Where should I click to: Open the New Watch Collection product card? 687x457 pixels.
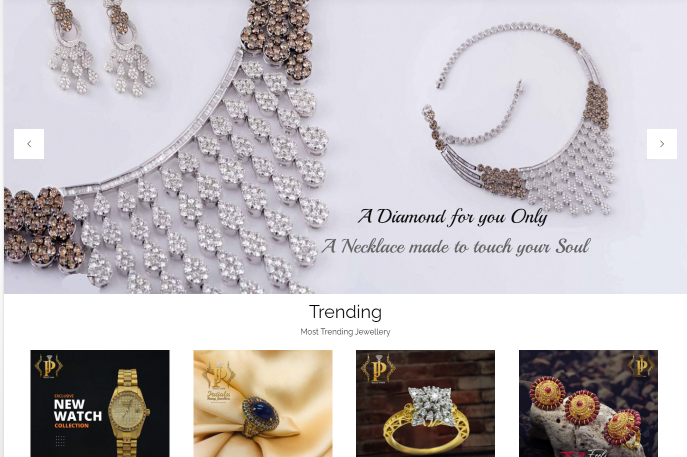point(100,404)
